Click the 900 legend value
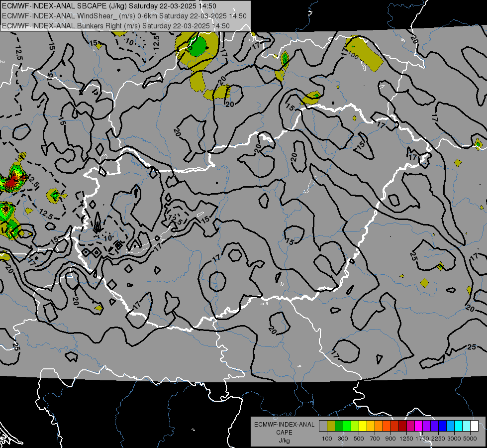 [390, 439]
